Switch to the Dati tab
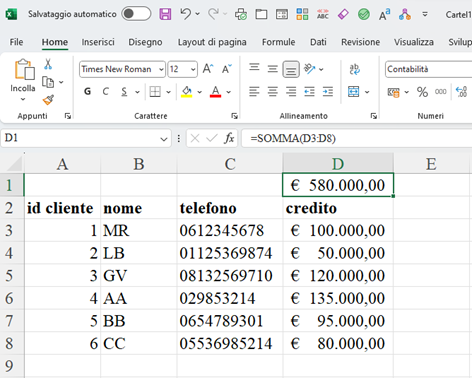Image resolution: width=472 pixels, height=378 pixels. coord(318,42)
